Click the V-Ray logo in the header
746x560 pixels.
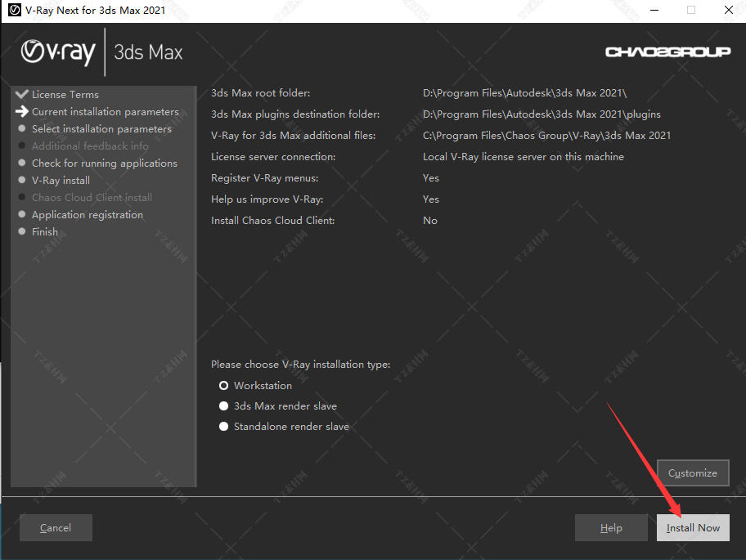(58, 52)
